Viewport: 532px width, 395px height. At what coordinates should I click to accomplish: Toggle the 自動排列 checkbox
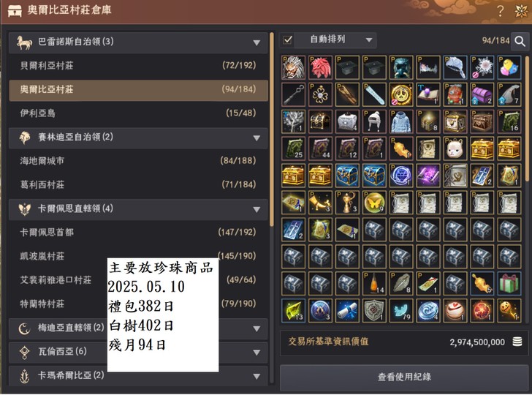288,40
